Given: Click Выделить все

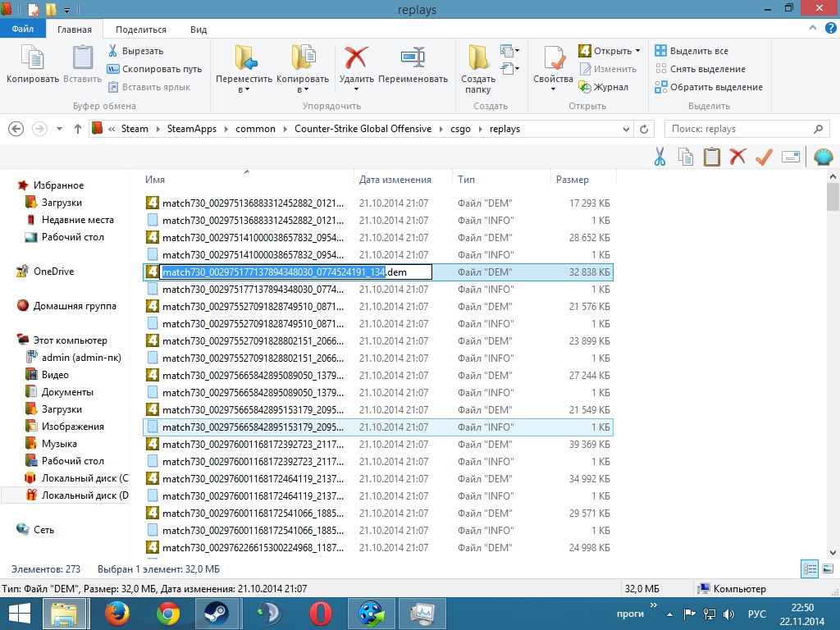Looking at the screenshot, I should 692,51.
